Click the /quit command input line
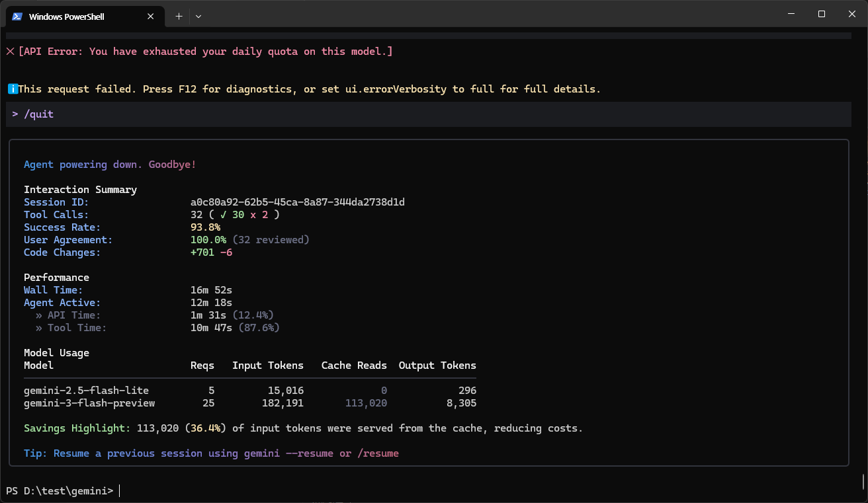This screenshot has width=868, height=503. click(x=428, y=114)
